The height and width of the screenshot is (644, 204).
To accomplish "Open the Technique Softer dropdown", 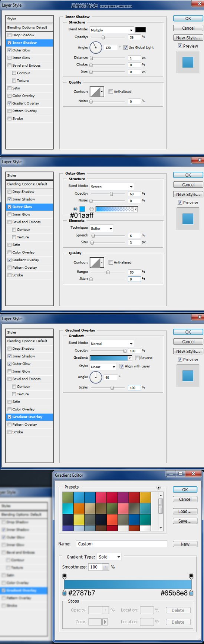I will [x=101, y=228].
